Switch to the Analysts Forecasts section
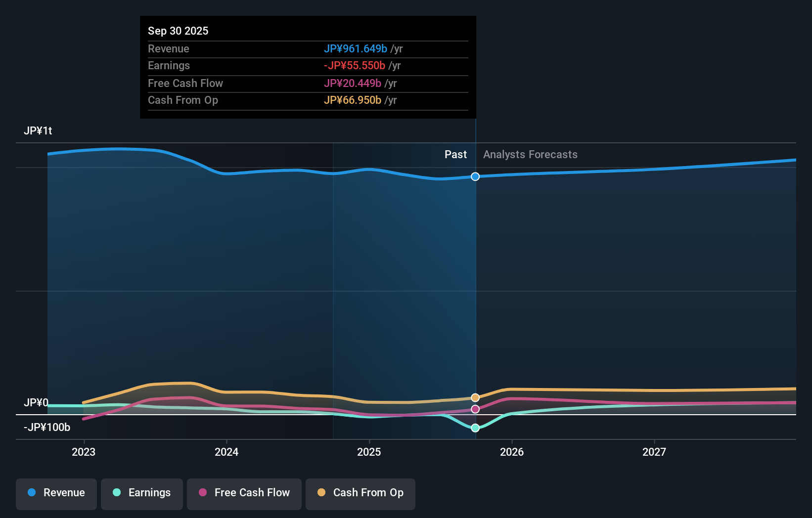The image size is (812, 518). pos(530,154)
